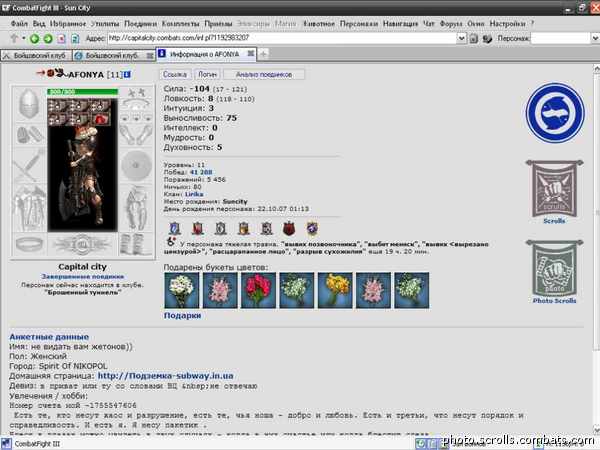Click the helmet equipment slot
The width and height of the screenshot is (600, 450).
point(29,103)
